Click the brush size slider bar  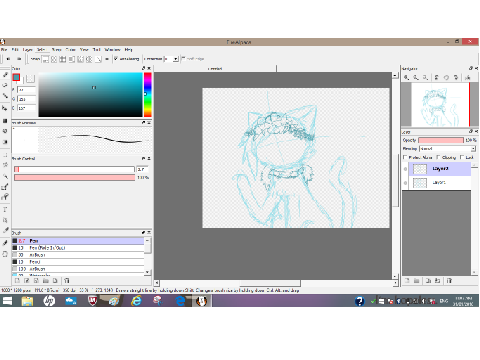pos(74,169)
